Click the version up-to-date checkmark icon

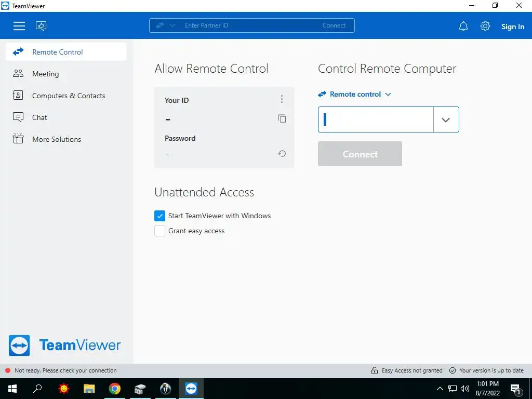(453, 370)
